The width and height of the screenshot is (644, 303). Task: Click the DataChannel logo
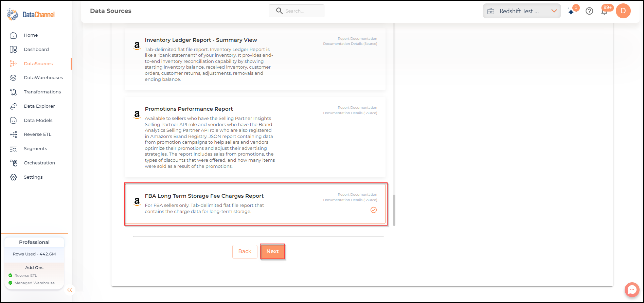(31, 15)
